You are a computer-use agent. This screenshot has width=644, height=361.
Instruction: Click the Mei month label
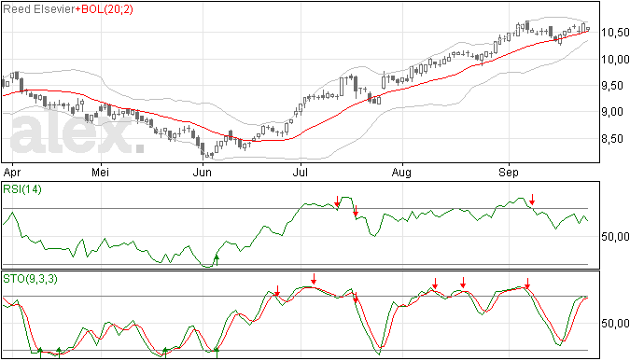(x=100, y=173)
